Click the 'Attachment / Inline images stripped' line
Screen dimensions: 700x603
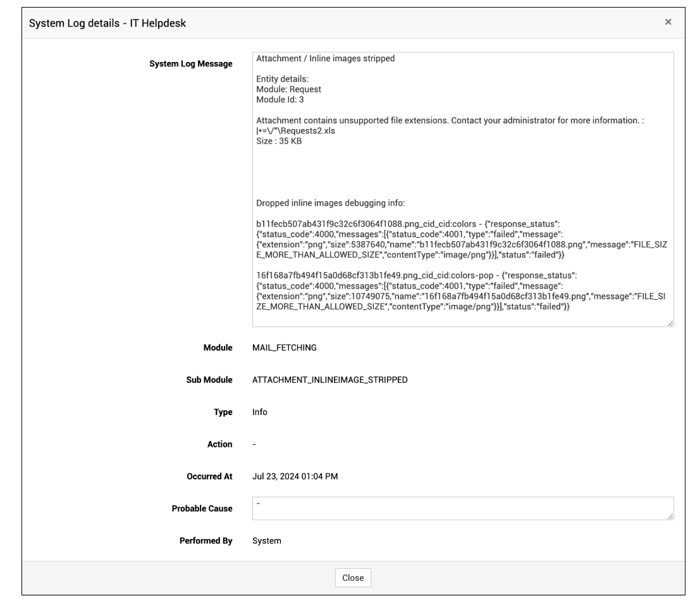click(x=325, y=59)
